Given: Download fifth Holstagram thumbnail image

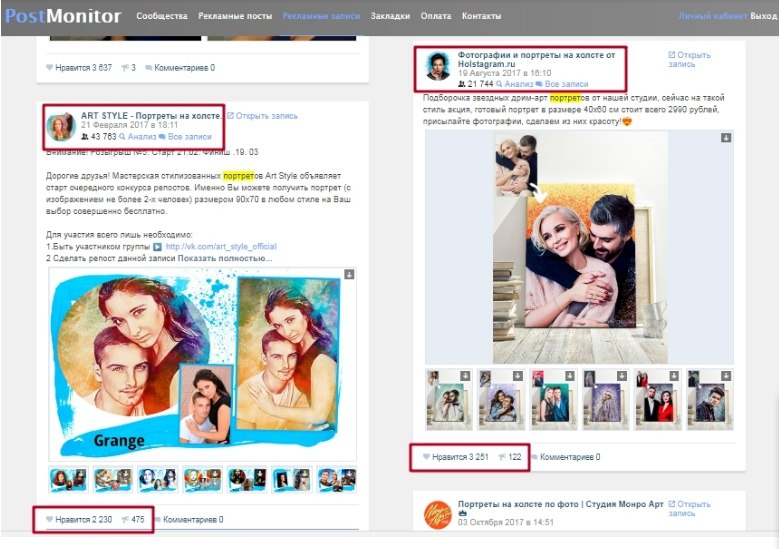Looking at the screenshot, I should [x=674, y=376].
